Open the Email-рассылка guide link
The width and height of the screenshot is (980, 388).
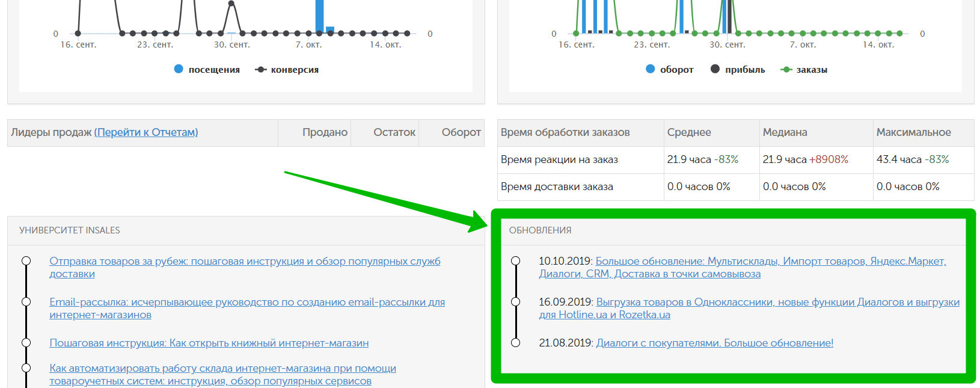click(x=247, y=309)
